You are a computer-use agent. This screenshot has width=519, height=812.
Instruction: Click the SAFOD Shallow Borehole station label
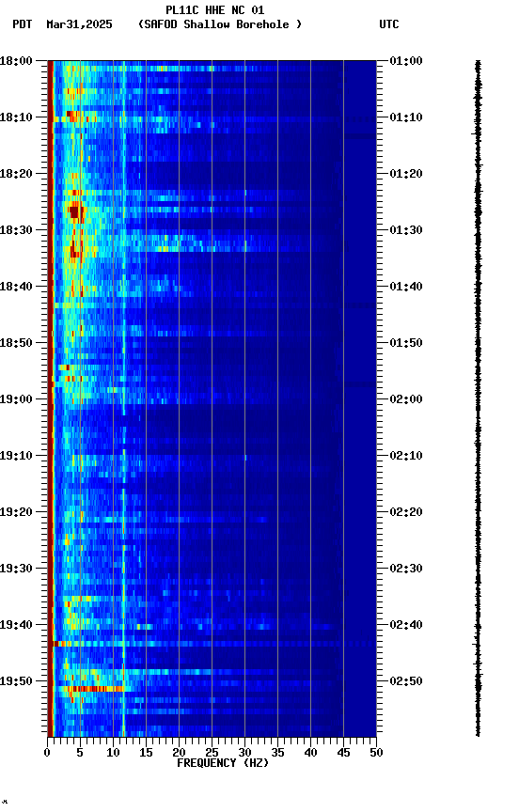[220, 24]
